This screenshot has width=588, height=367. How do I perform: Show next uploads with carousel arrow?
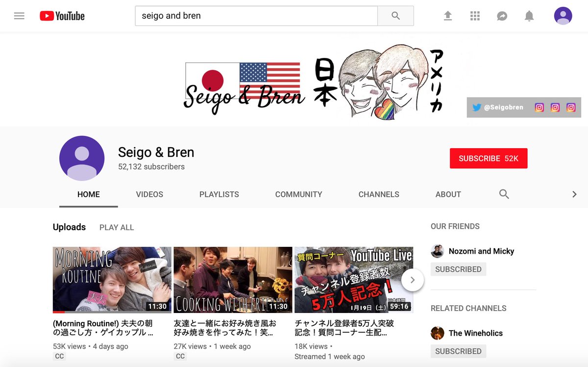point(413,280)
